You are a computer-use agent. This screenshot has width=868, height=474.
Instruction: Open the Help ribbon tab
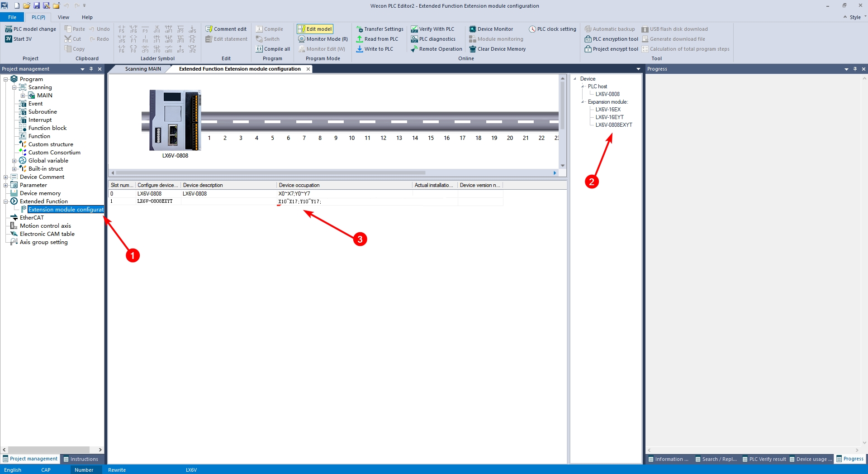(87, 17)
